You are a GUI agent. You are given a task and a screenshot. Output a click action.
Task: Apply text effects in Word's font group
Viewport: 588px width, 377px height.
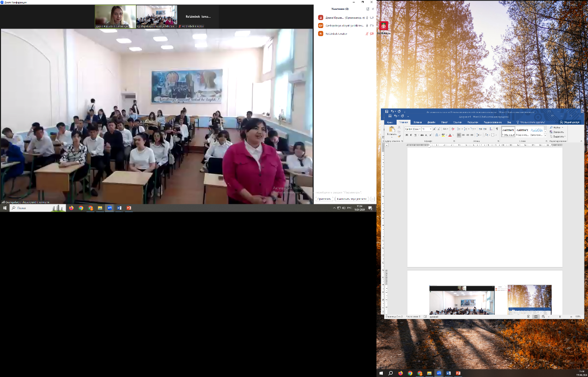click(x=438, y=135)
